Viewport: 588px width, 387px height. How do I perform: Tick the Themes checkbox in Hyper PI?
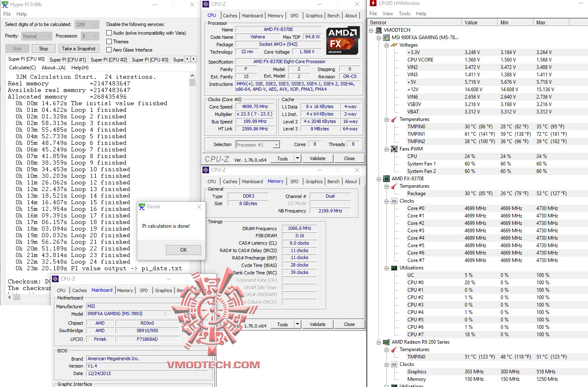[x=109, y=42]
